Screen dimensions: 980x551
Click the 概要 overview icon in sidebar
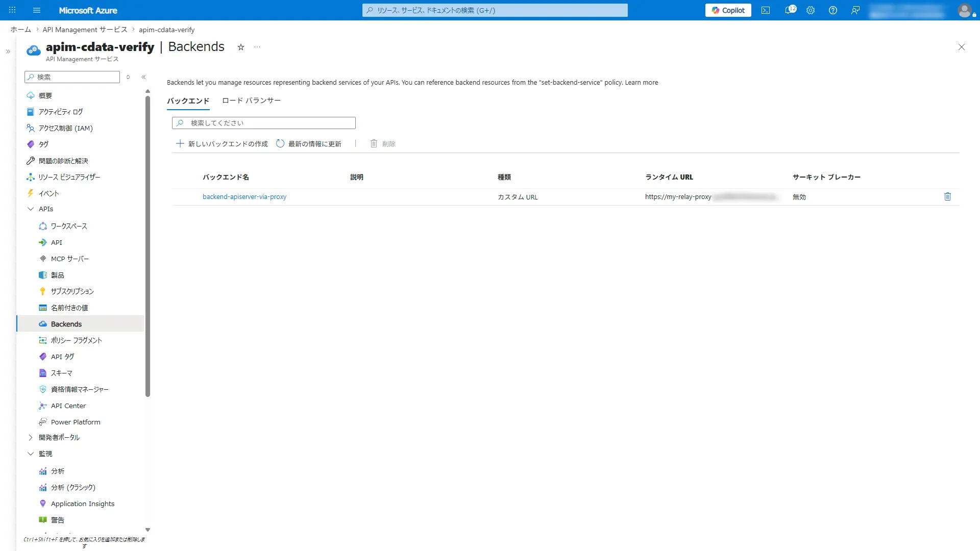tap(31, 95)
